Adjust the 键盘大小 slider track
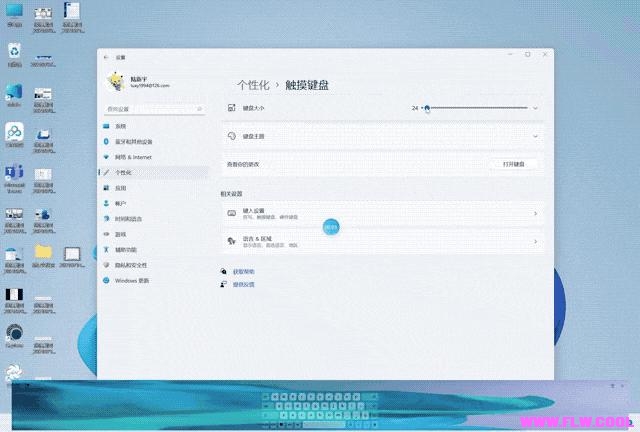This screenshot has width=640, height=432. click(477, 108)
